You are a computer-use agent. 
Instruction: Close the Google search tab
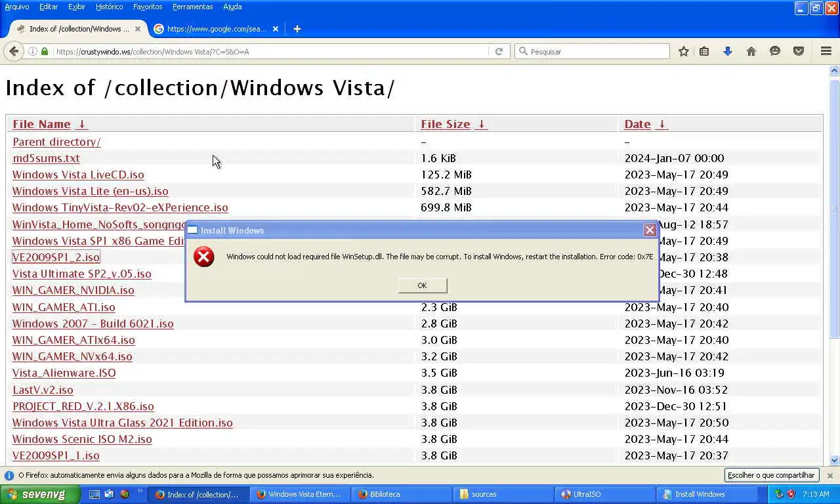coord(276,29)
